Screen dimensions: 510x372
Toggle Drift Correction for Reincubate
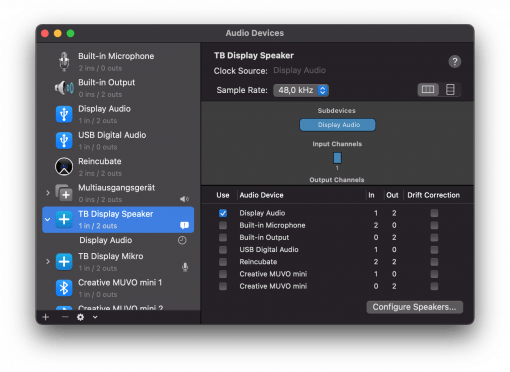pyautogui.click(x=434, y=262)
